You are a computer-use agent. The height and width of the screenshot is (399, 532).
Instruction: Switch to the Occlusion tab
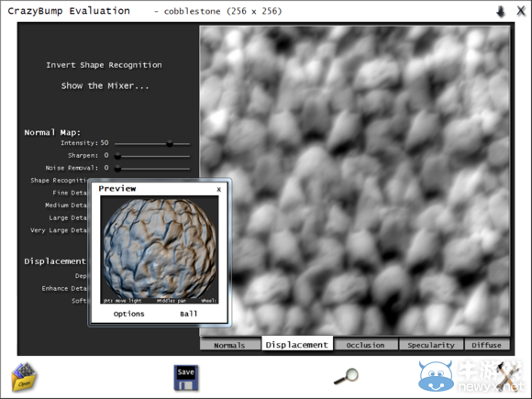click(365, 345)
